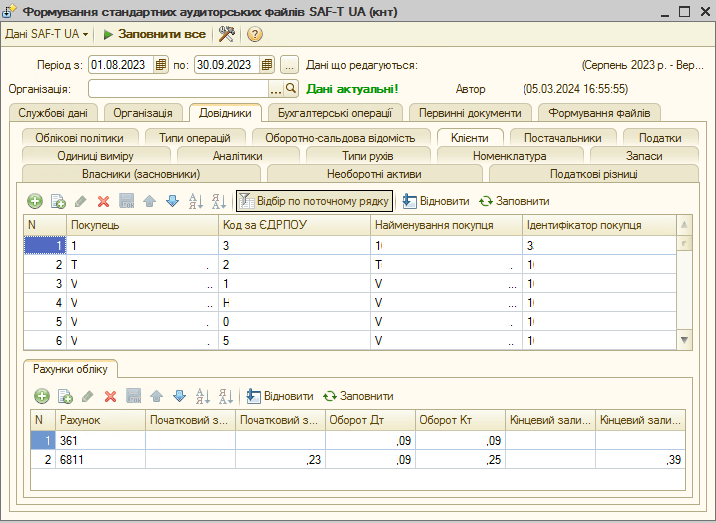
Task: Add a new row in accounts table
Action: [42, 396]
